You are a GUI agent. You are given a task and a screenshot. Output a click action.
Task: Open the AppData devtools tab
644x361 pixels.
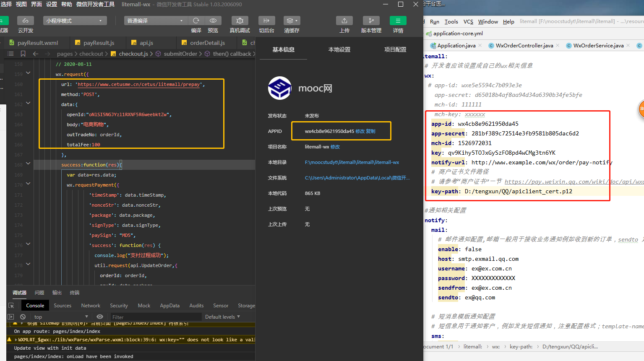[170, 306]
